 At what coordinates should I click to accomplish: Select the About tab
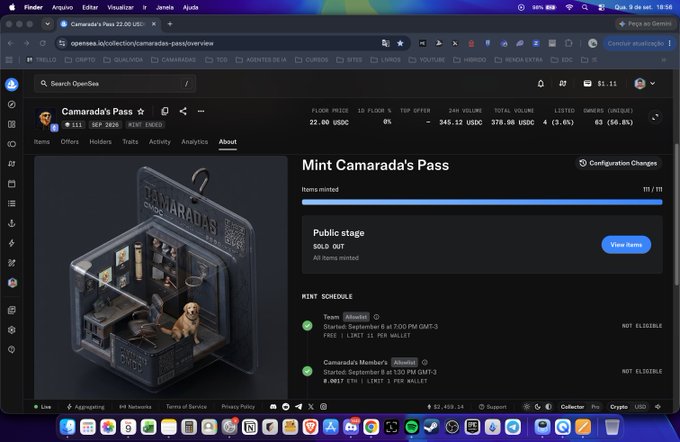[x=228, y=142]
